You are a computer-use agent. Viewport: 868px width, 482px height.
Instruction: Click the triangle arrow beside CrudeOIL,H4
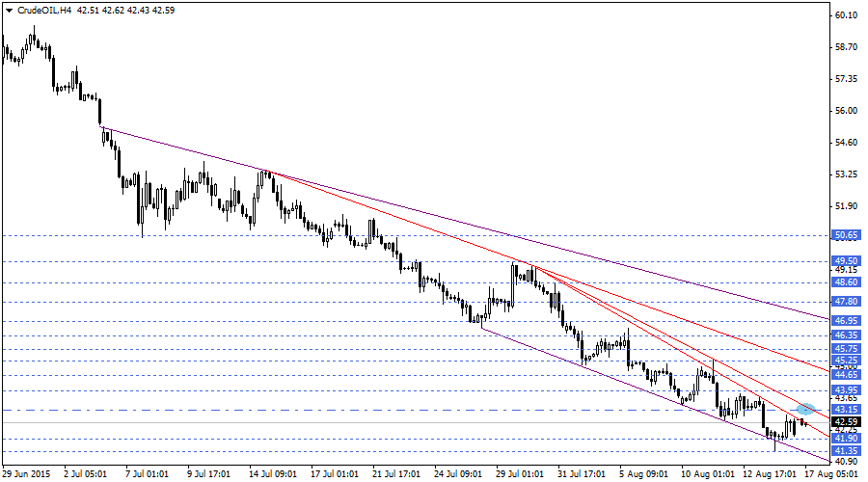[x=10, y=10]
